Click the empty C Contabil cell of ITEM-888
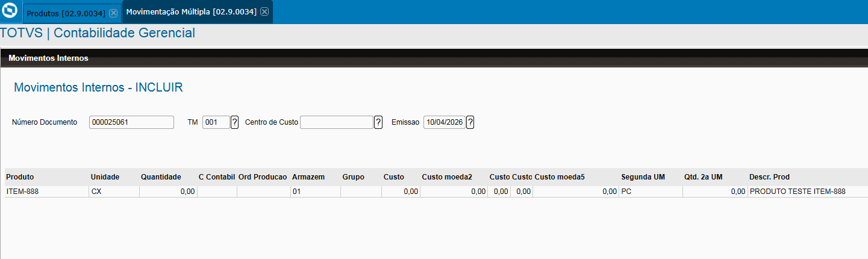 point(217,192)
